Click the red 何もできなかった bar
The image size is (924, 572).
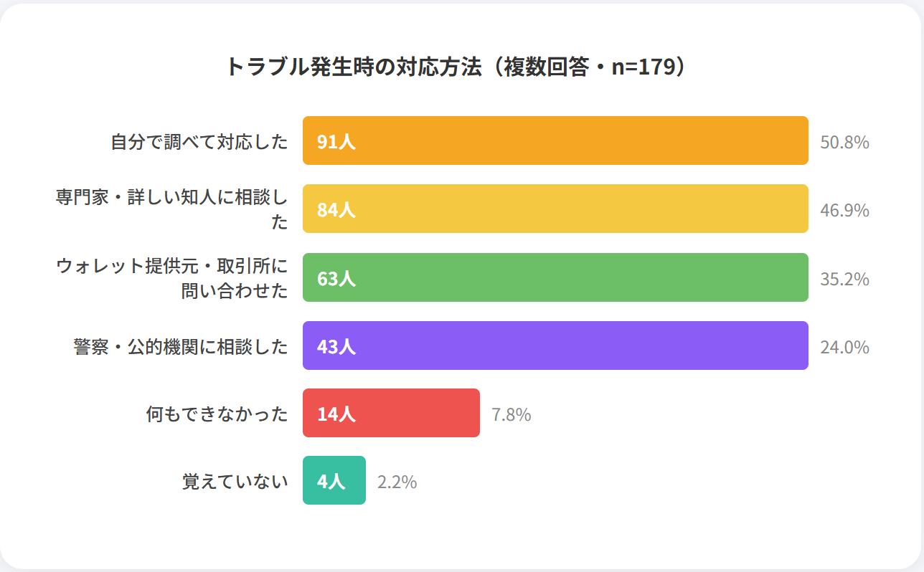(391, 414)
